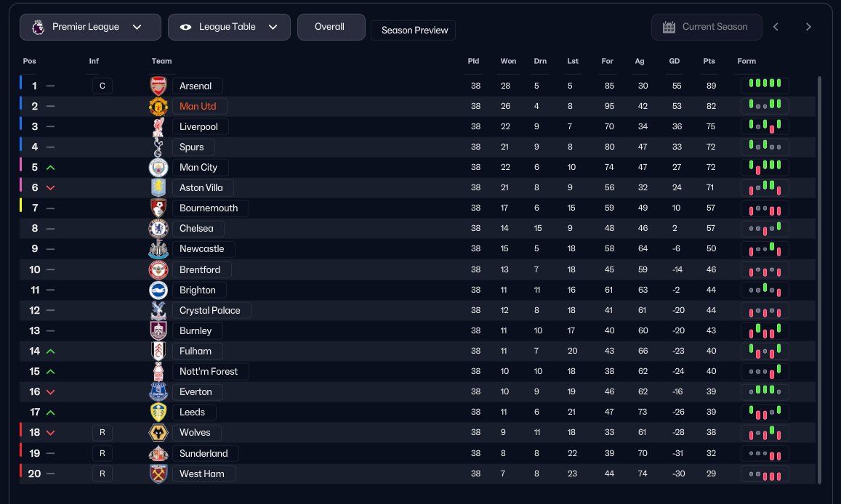Click the Chelsea club crest
The image size is (841, 504).
click(x=158, y=228)
